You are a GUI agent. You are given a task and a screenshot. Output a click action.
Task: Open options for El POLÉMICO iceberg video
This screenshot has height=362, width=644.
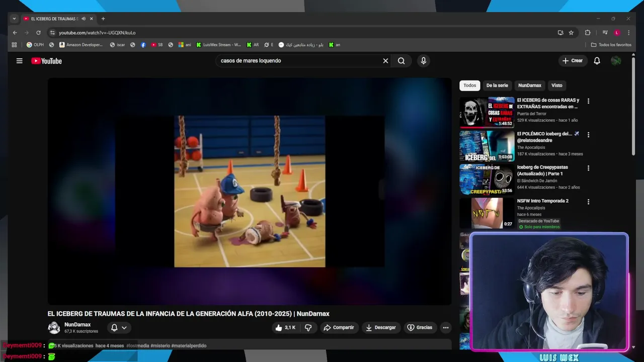(x=588, y=135)
